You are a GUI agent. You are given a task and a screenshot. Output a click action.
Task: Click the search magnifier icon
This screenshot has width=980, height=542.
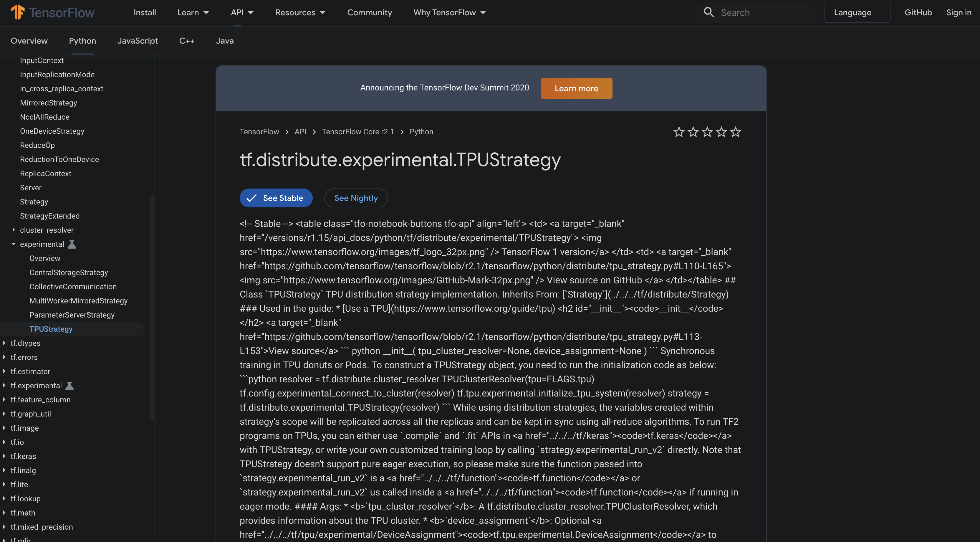click(708, 12)
